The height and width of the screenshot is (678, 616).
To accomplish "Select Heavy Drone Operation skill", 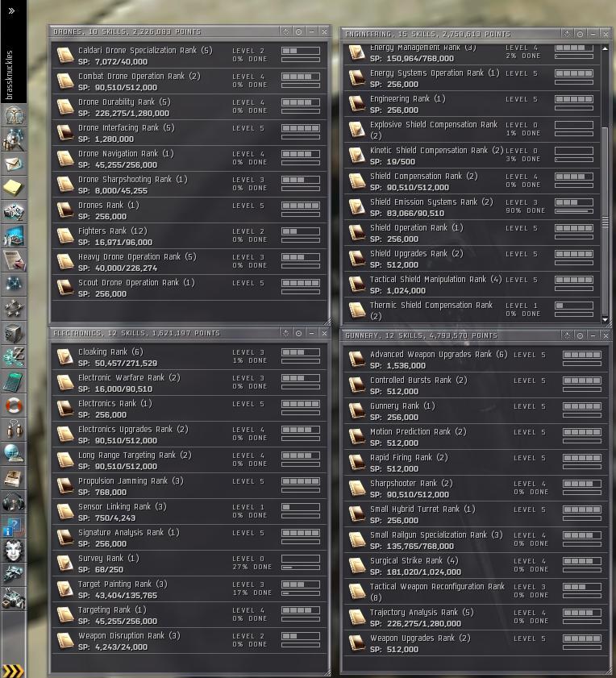I will point(189,262).
